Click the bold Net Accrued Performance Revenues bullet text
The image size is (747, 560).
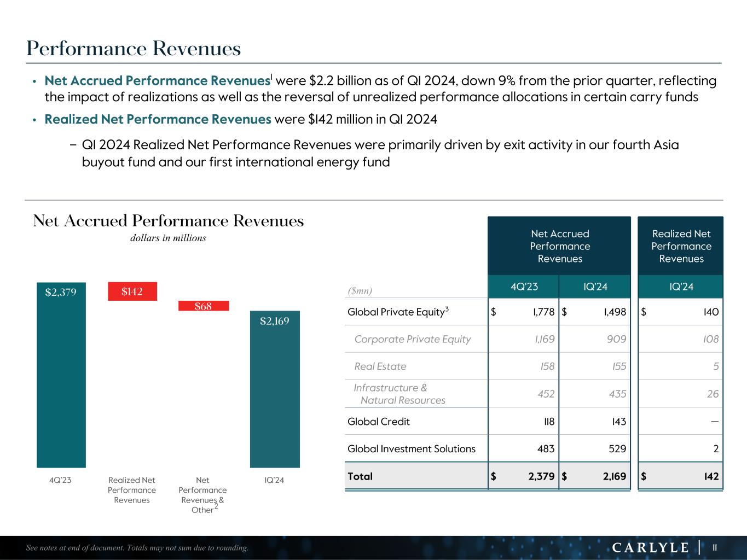[157, 81]
